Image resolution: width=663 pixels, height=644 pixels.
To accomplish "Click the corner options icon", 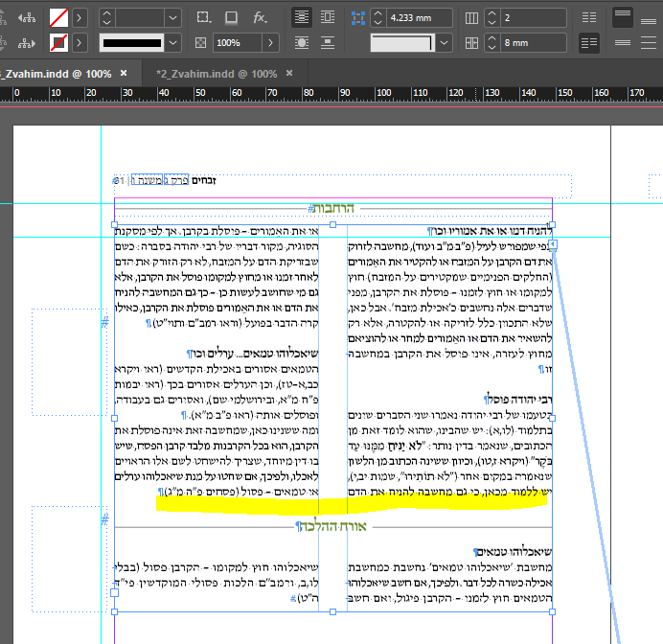I will point(201,17).
